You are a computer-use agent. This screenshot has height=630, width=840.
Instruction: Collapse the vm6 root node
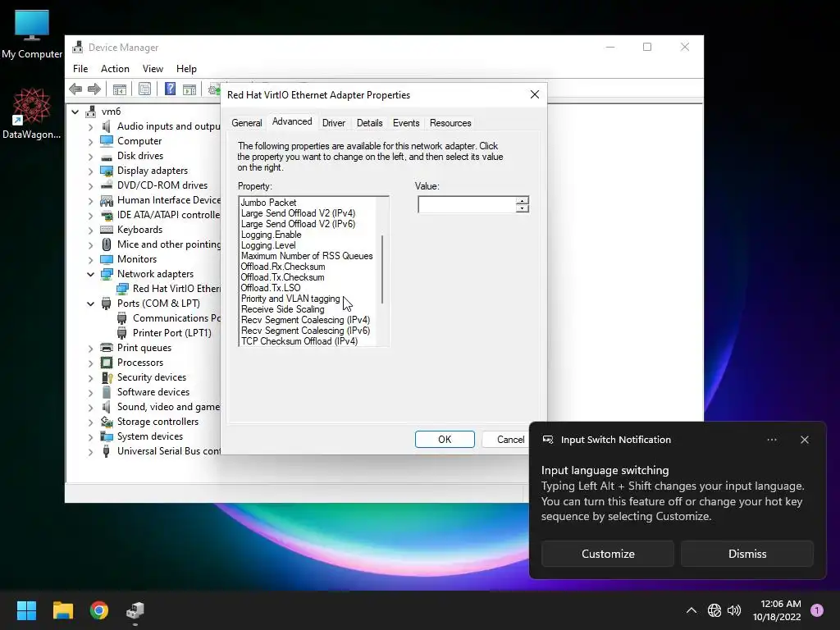[75, 112]
